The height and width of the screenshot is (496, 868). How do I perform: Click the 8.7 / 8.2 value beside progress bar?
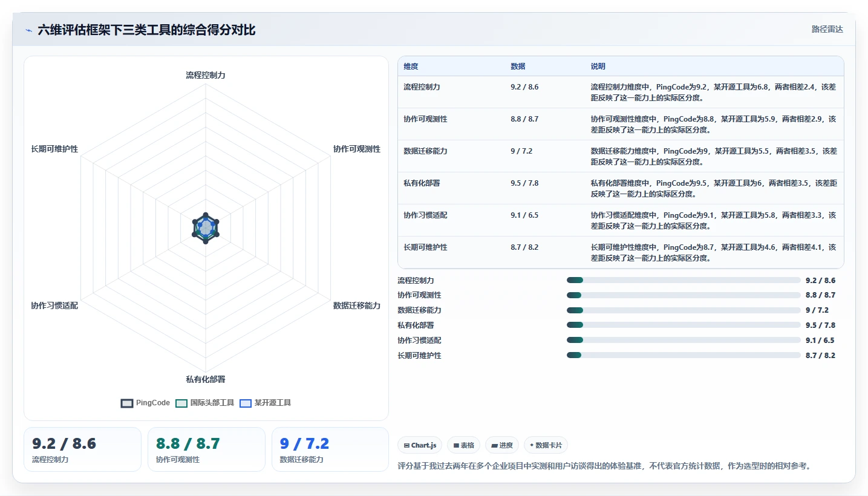tap(820, 355)
